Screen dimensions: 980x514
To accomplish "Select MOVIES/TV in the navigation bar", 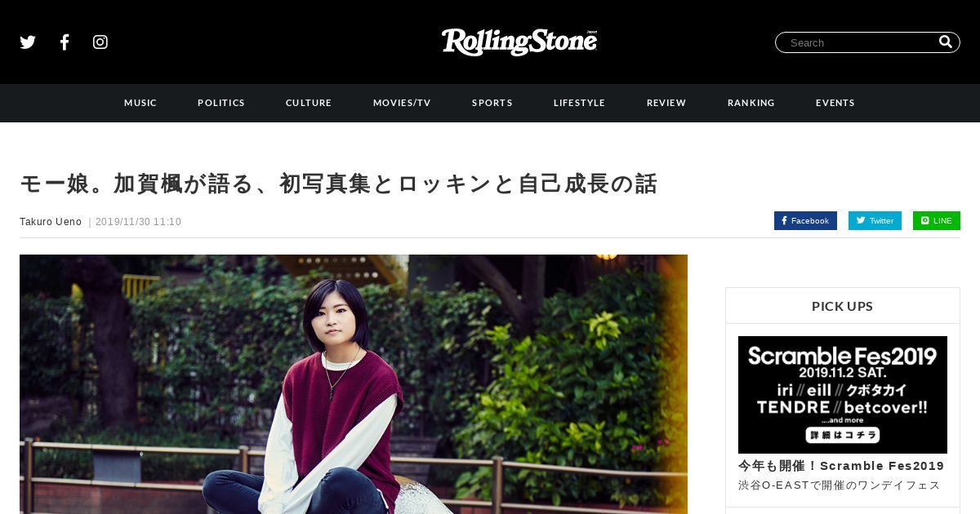I will pos(402,103).
